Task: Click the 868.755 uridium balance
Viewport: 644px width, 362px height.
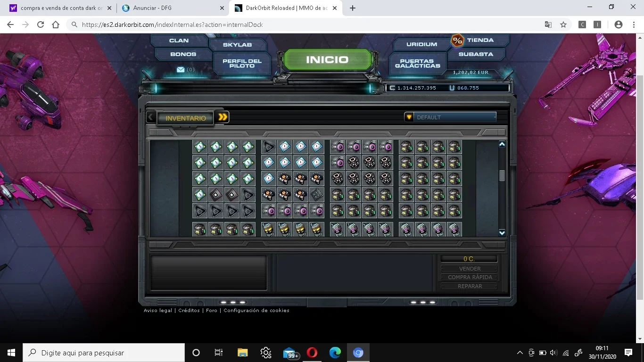Action: (x=468, y=88)
